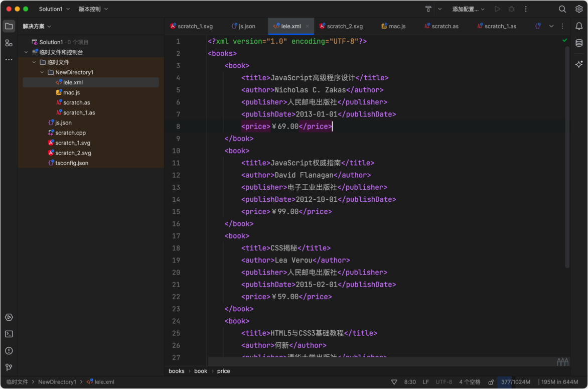Click the partially hidden tab's curly-brace icon
Screen dimensions: 588x389
pos(538,26)
